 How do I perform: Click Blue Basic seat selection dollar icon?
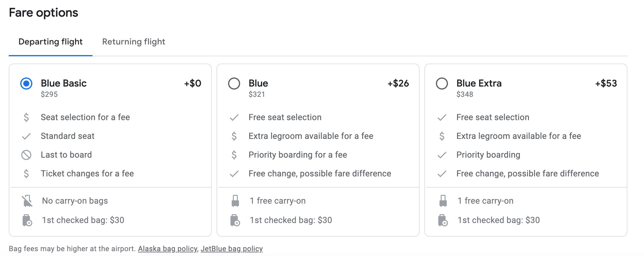click(x=26, y=117)
